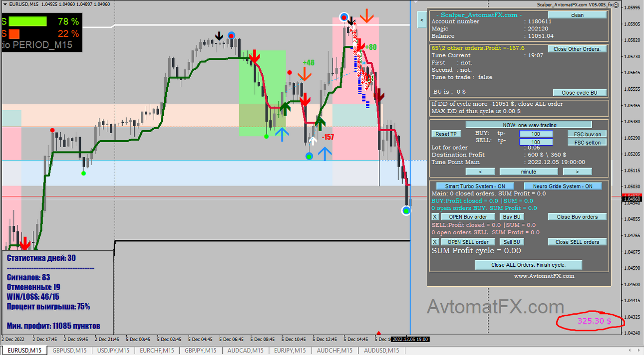This screenshot has height=355, width=644.
Task: Click the 2022.12.05 19:00 time label
Action: click(410, 339)
